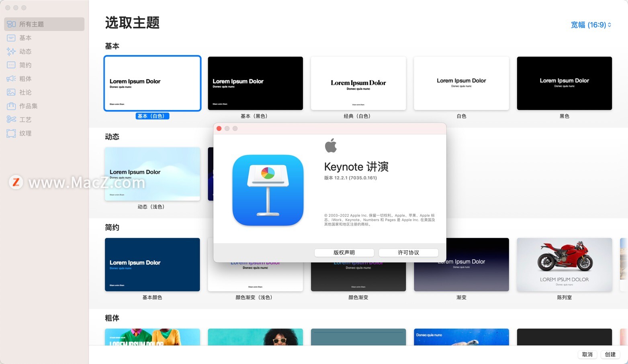View the 许可协议 from About dialog
This screenshot has width=628, height=364.
click(x=408, y=252)
